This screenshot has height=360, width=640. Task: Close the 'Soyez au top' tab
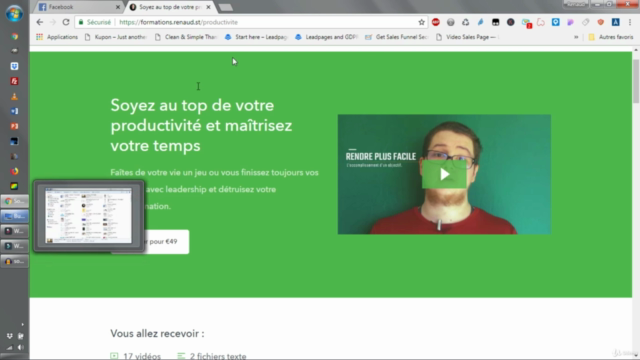coord(208,7)
